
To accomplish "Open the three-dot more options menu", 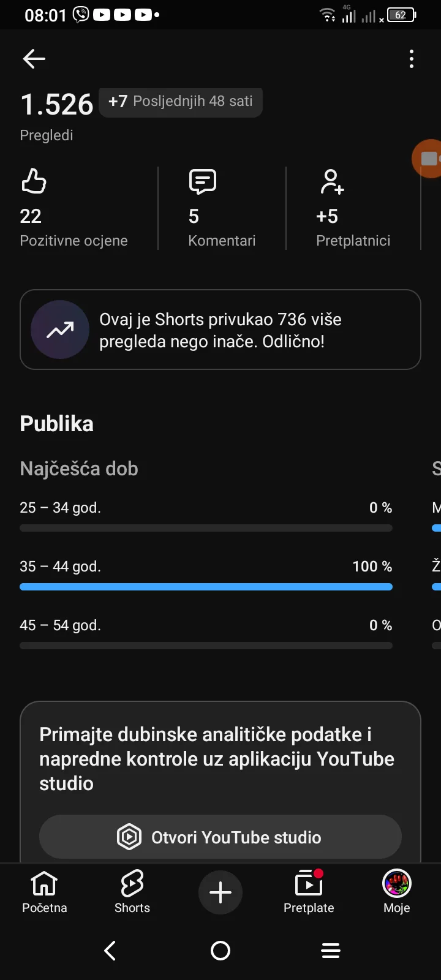I will click(412, 59).
